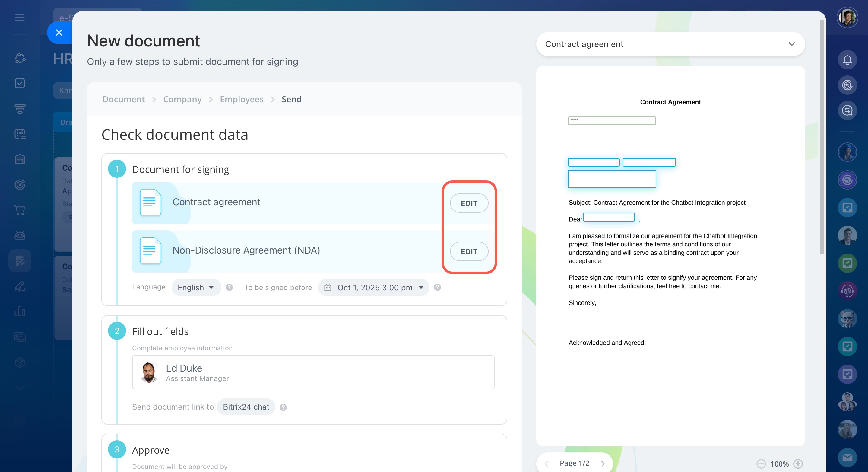Go to next page of preview

(x=603, y=464)
